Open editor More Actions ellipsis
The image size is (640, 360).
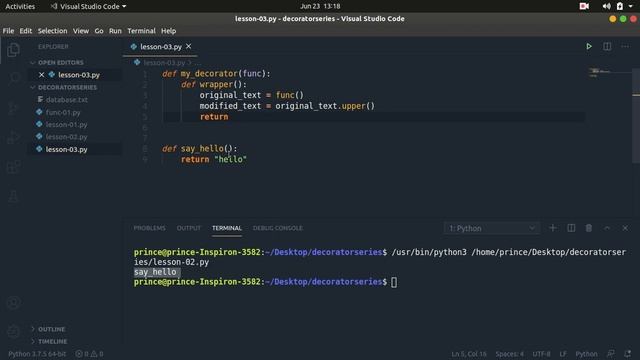click(625, 47)
